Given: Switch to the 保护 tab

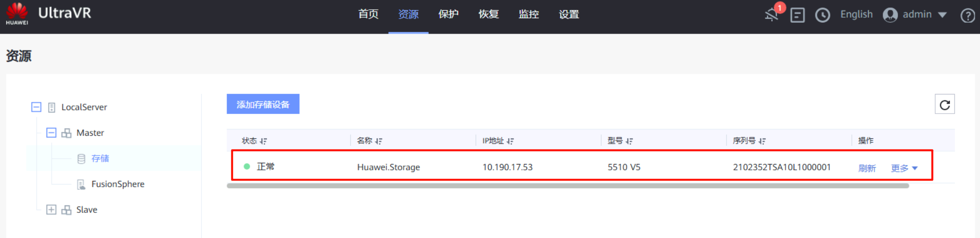Looking at the screenshot, I should (448, 15).
